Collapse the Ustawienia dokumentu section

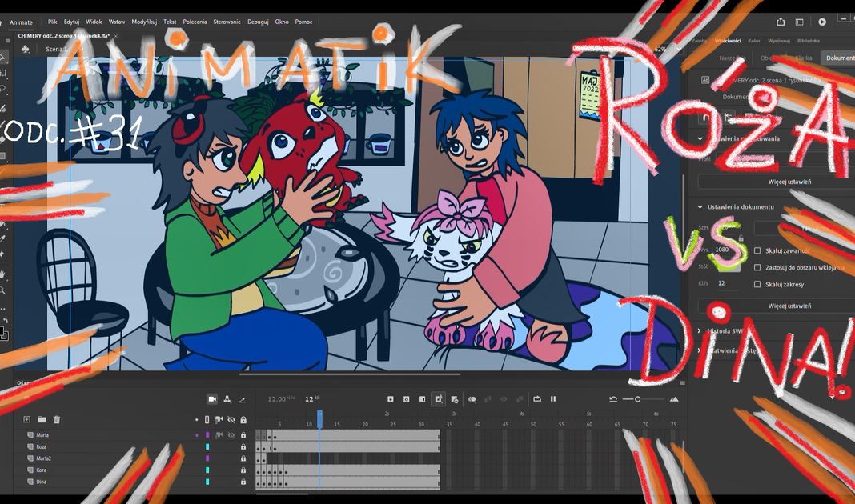700,207
